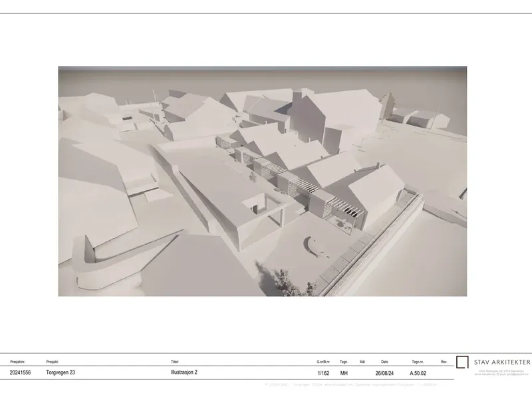
Task: Click the firm address line under logo
Action: pos(501,372)
